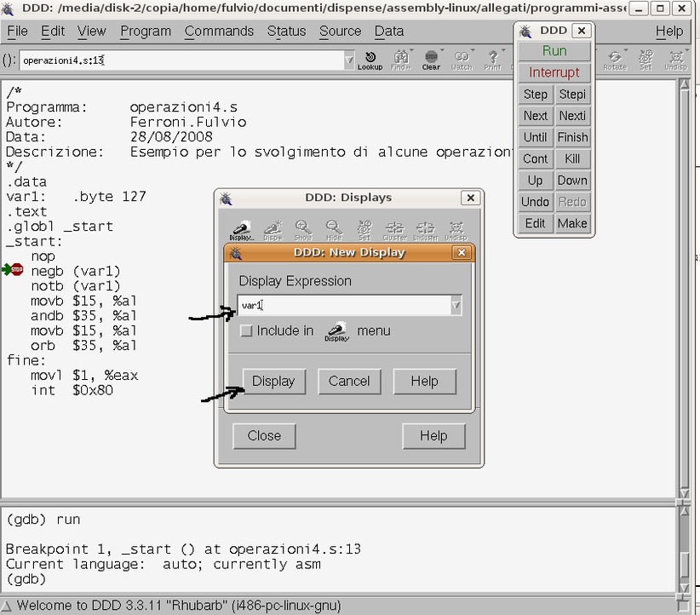Click the Set icon in the Displays dialog

pos(364,231)
